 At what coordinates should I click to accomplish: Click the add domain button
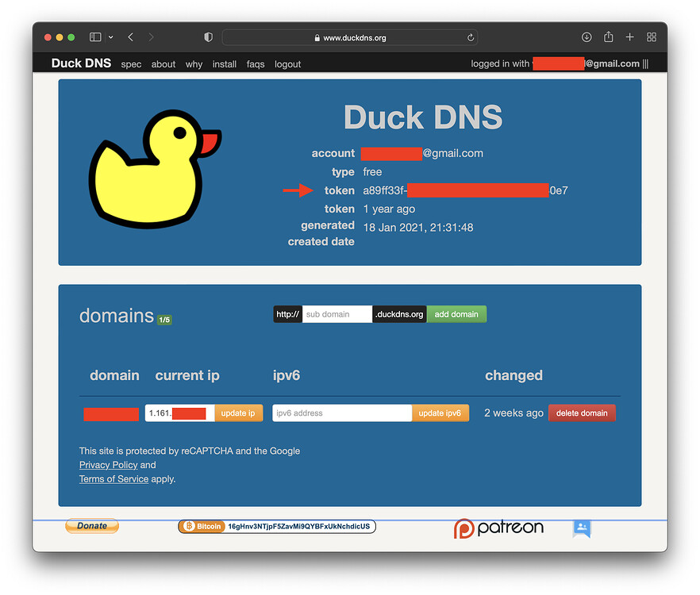pyautogui.click(x=456, y=314)
